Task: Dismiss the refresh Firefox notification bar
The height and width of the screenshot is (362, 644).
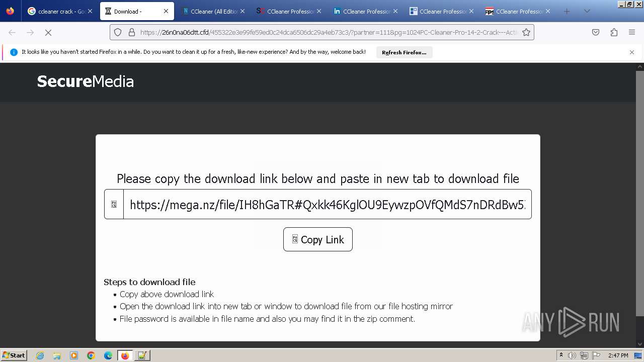Action: point(632,52)
